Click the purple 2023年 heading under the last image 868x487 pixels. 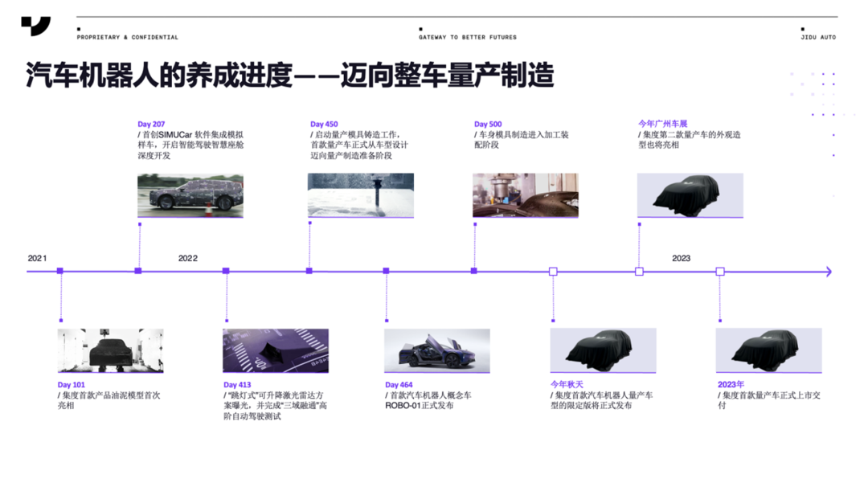click(x=731, y=384)
